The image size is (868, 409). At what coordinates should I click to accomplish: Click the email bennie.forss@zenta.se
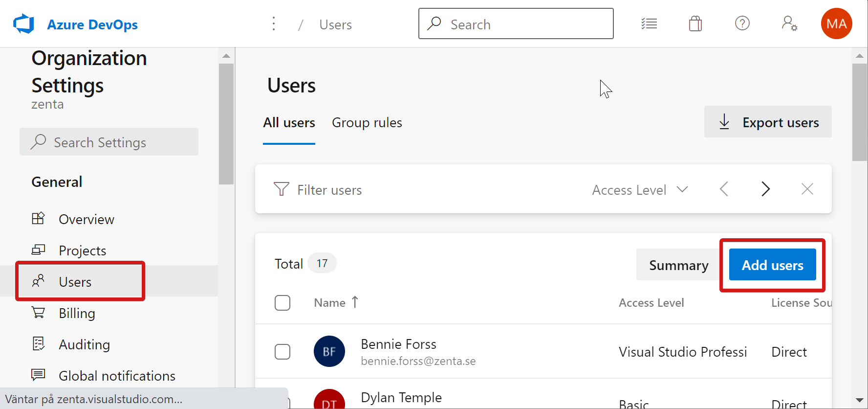click(x=418, y=361)
